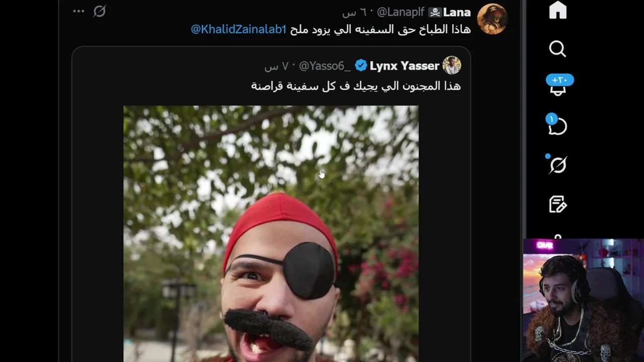
Task: Click the Lana display name
Action: tap(457, 12)
